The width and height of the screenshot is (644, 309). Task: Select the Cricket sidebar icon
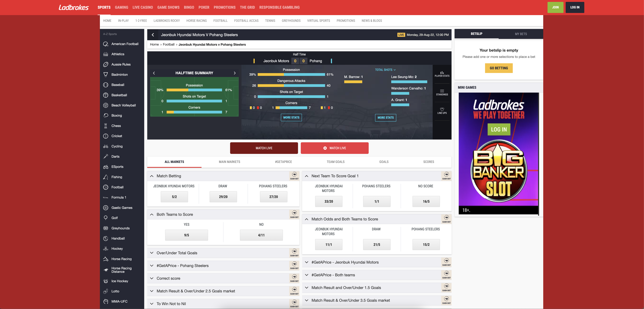pyautogui.click(x=106, y=136)
